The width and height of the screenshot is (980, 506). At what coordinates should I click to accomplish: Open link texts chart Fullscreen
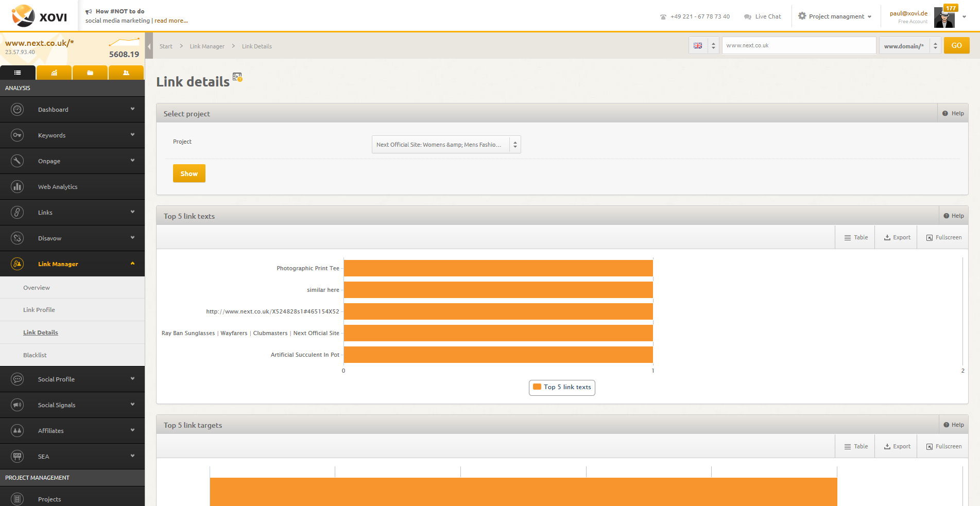click(944, 237)
